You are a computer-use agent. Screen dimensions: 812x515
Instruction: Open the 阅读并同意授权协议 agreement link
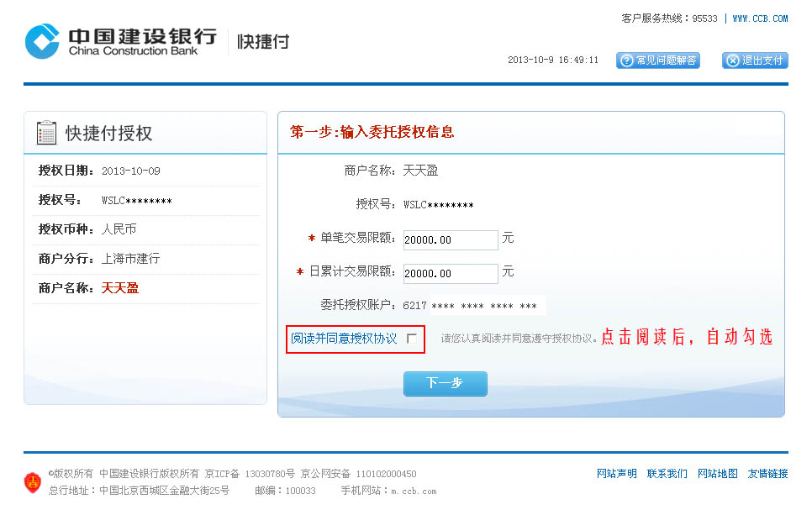[344, 339]
